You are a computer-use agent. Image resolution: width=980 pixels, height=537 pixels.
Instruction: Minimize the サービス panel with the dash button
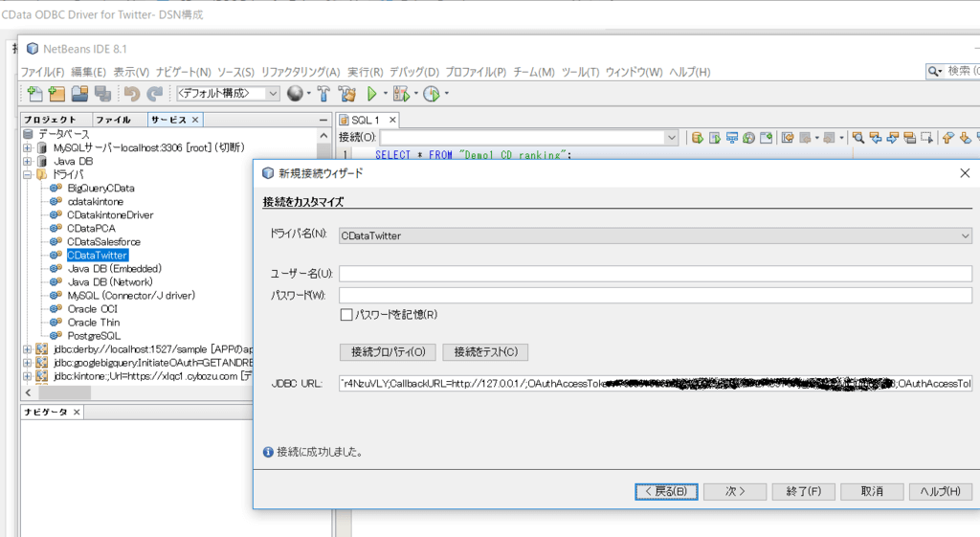(323, 120)
